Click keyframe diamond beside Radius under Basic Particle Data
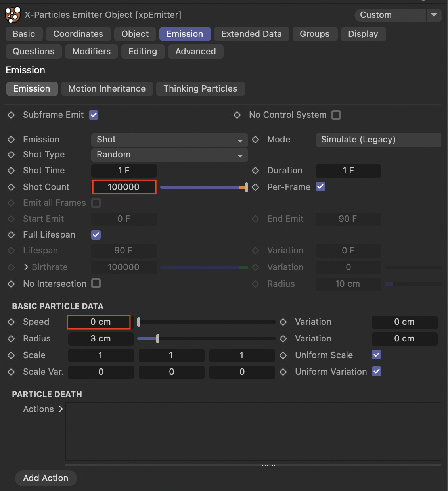This screenshot has height=491, width=448. pos(11,339)
